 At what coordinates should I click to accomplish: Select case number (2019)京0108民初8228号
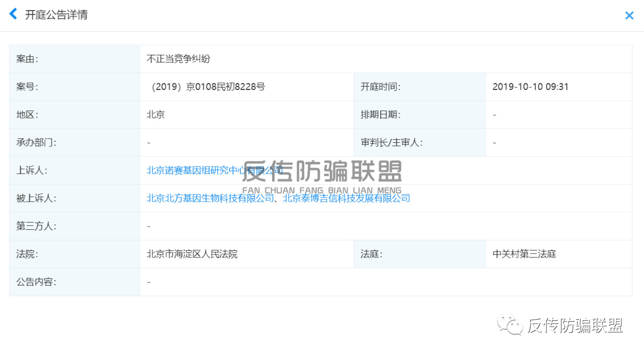(207, 86)
